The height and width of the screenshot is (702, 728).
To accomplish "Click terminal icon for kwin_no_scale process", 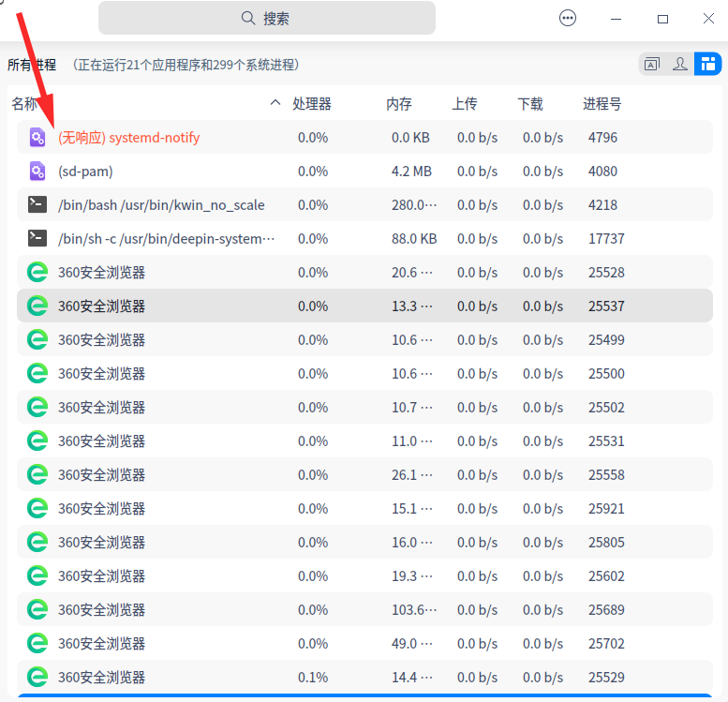I will click(37, 204).
